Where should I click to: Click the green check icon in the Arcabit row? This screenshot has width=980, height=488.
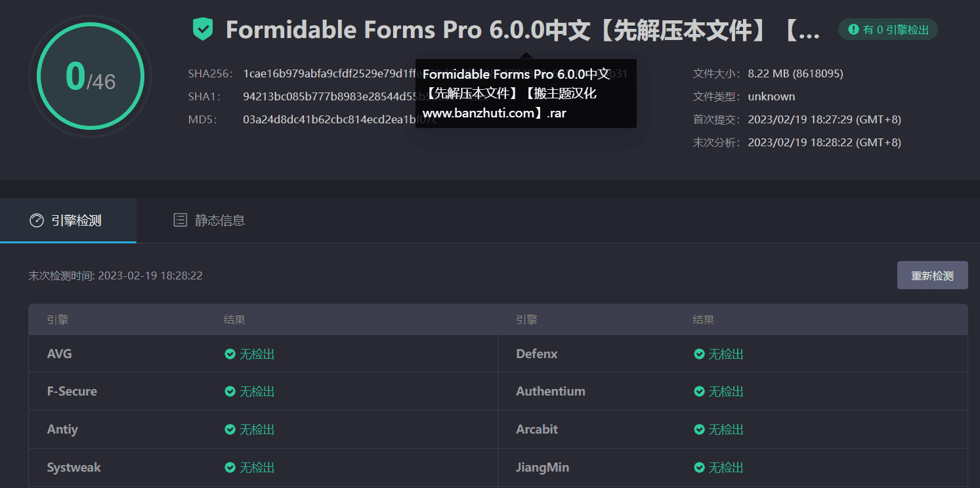(700, 430)
